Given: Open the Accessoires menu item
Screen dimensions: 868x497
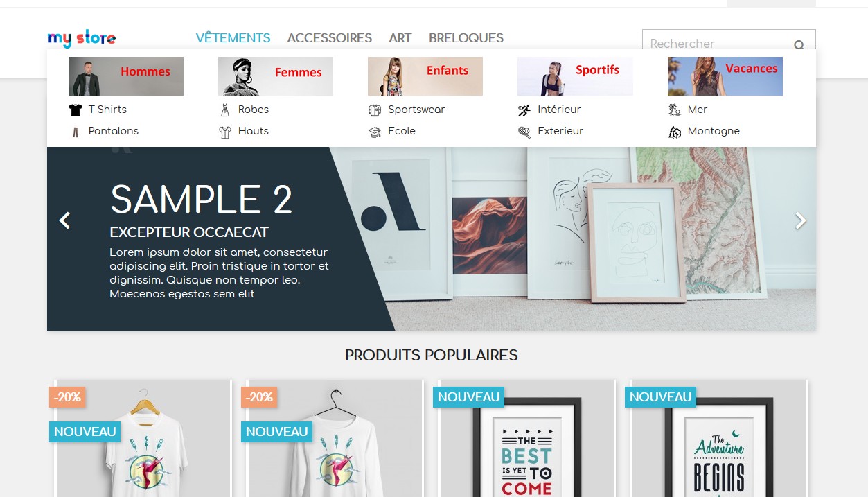Looking at the screenshot, I should pyautogui.click(x=330, y=38).
